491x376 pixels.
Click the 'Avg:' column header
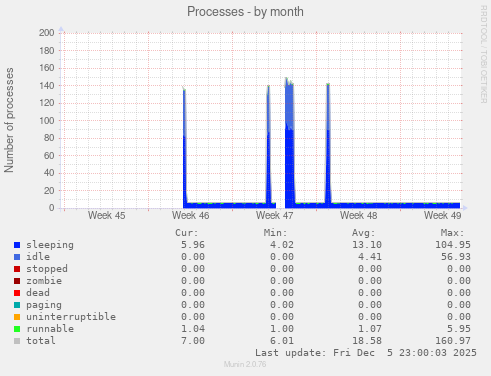[x=364, y=233]
